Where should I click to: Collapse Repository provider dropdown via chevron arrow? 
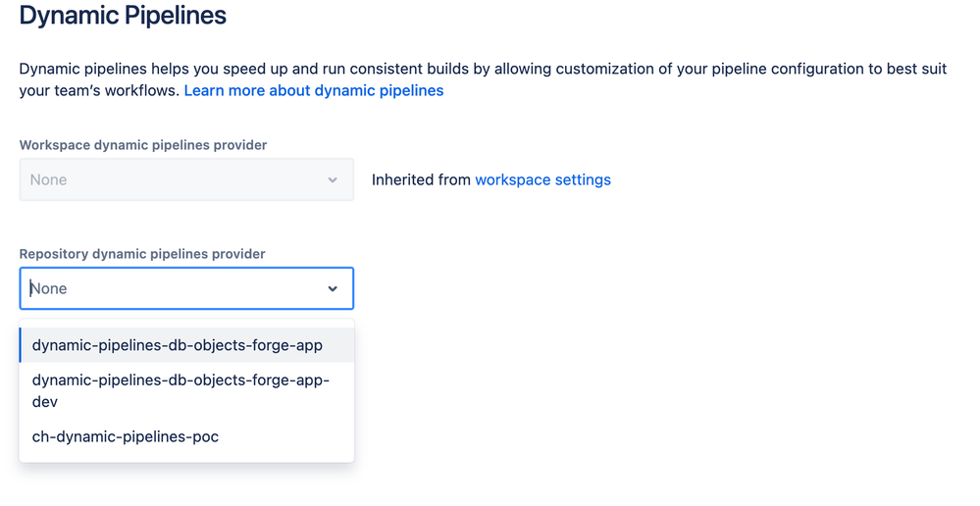pos(333,288)
